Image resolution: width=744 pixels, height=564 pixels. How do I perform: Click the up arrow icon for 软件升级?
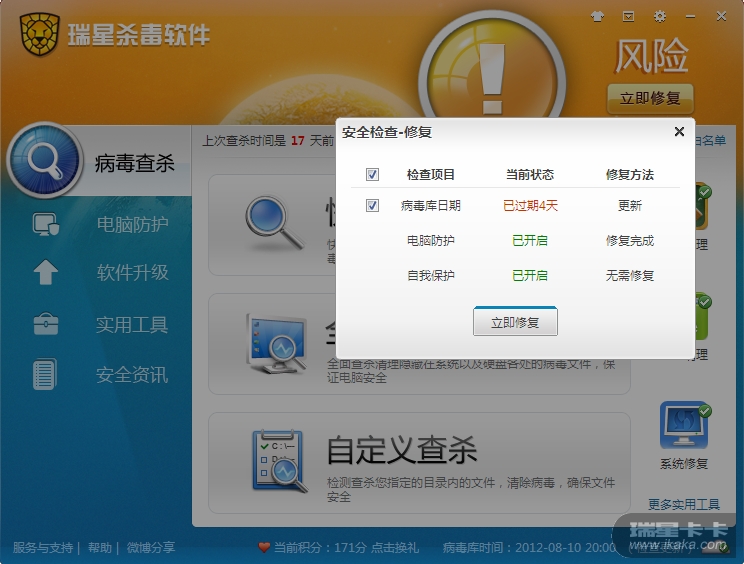[x=46, y=272]
